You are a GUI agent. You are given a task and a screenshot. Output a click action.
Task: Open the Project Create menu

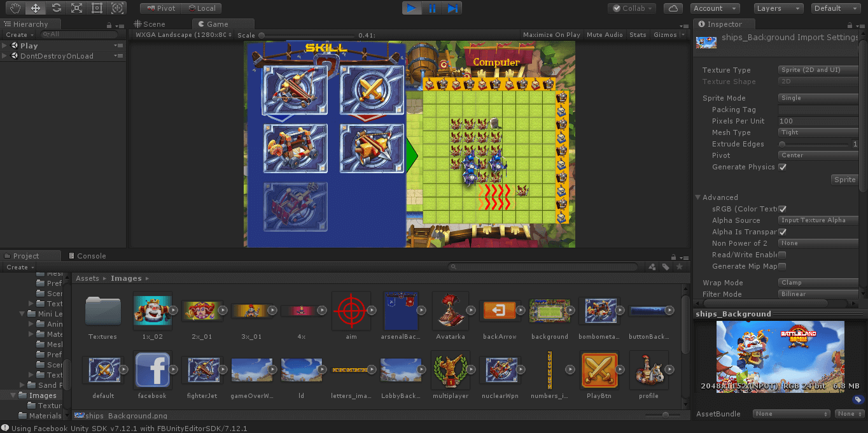pos(20,267)
